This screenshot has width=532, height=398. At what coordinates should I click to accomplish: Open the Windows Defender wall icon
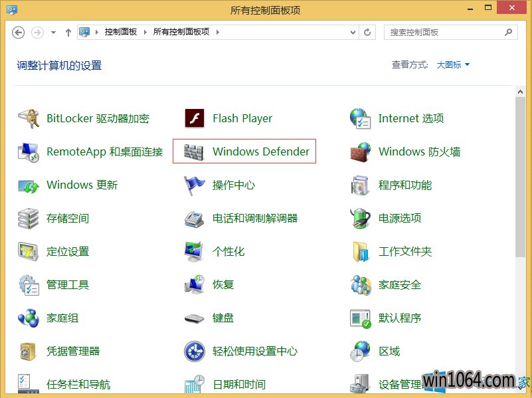(x=194, y=151)
